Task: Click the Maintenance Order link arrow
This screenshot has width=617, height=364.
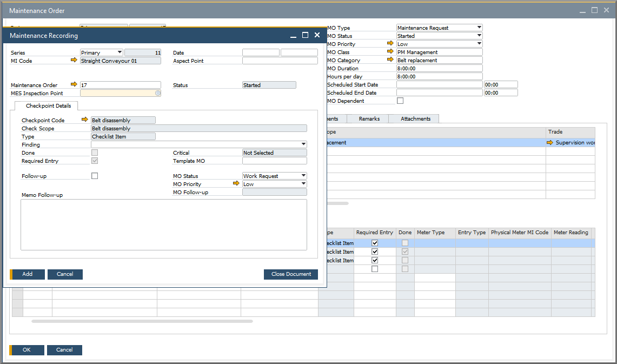Action: click(x=74, y=84)
